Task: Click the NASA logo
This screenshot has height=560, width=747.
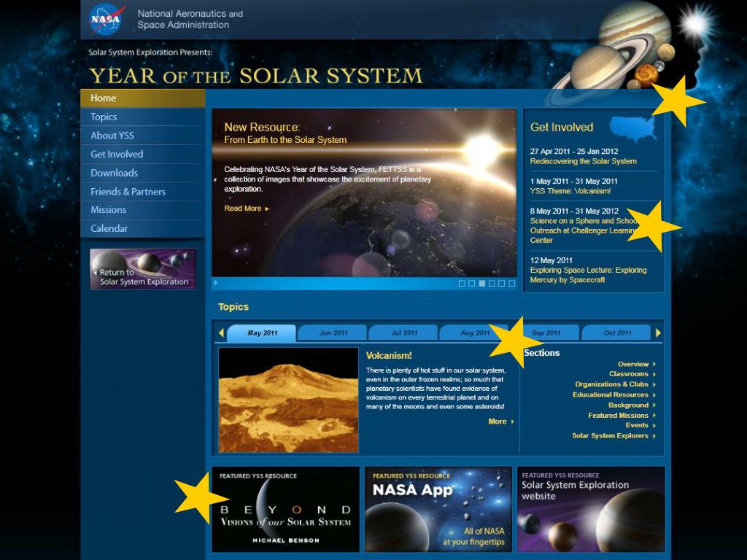Action: 107,19
